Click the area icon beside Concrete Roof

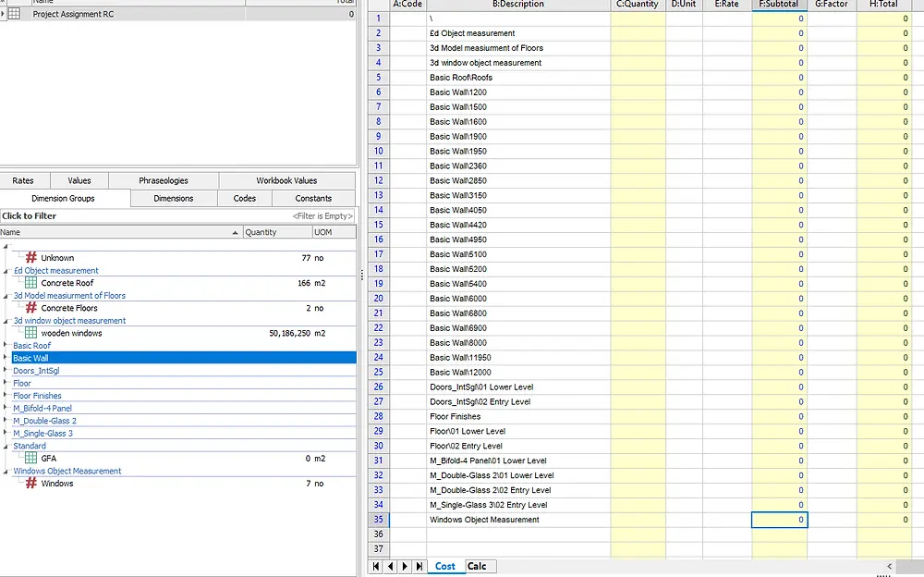pos(31,283)
